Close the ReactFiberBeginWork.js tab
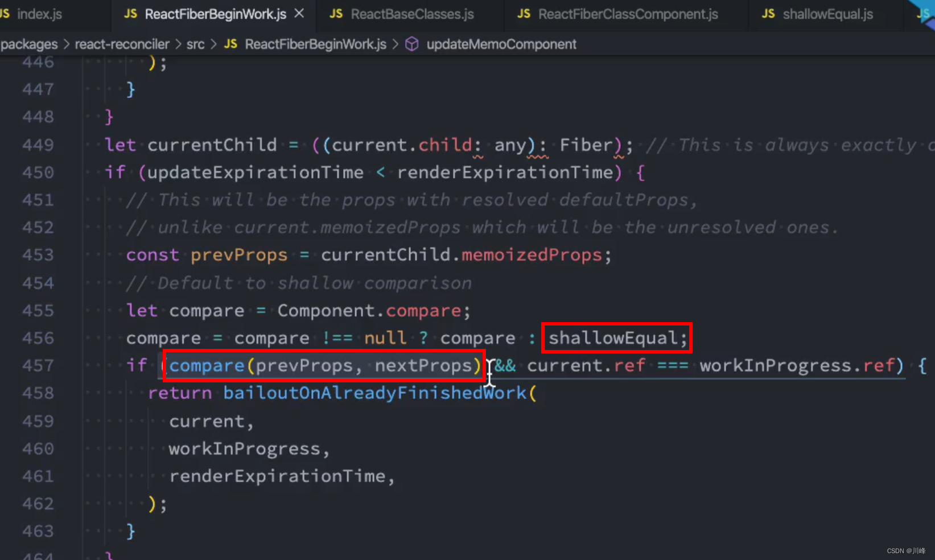935x560 pixels. tap(299, 13)
